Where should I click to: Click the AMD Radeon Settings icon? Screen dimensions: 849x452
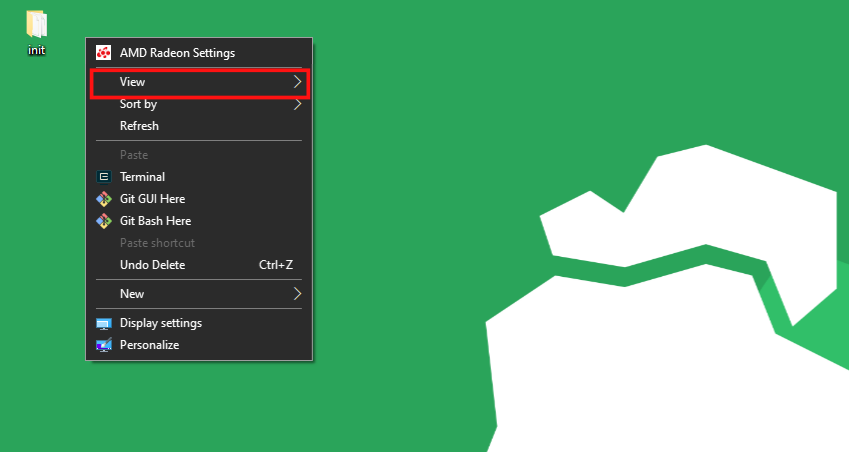[x=103, y=53]
